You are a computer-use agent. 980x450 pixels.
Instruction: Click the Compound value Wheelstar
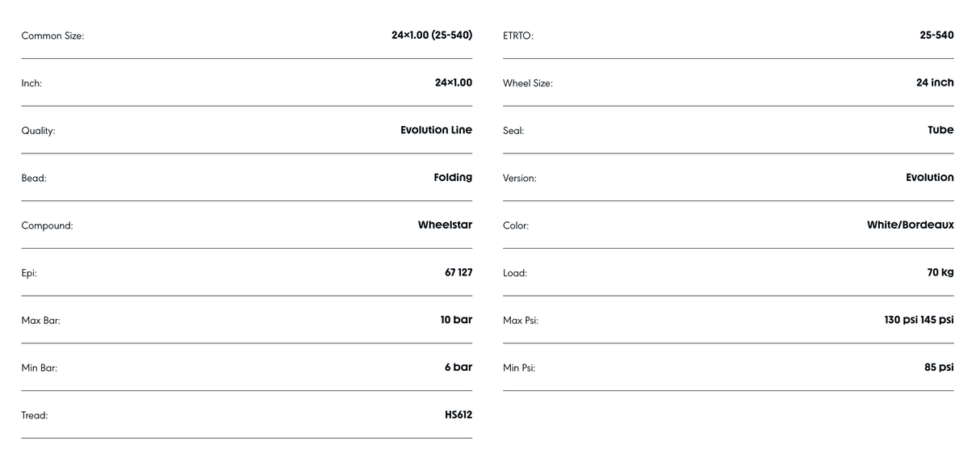445,225
